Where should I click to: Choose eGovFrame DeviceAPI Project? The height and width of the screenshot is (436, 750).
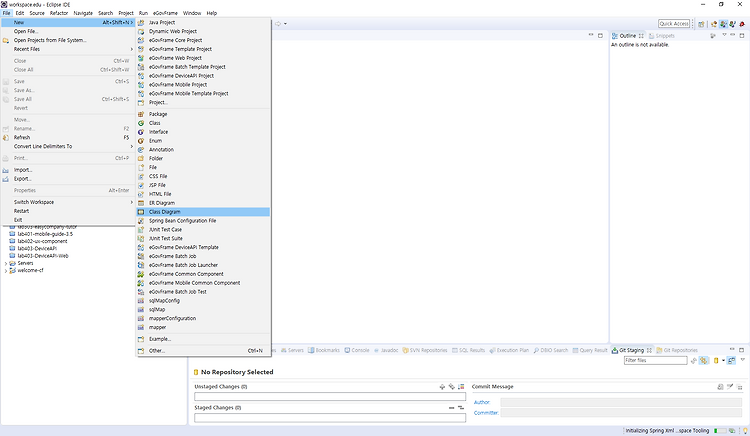[x=203, y=76]
